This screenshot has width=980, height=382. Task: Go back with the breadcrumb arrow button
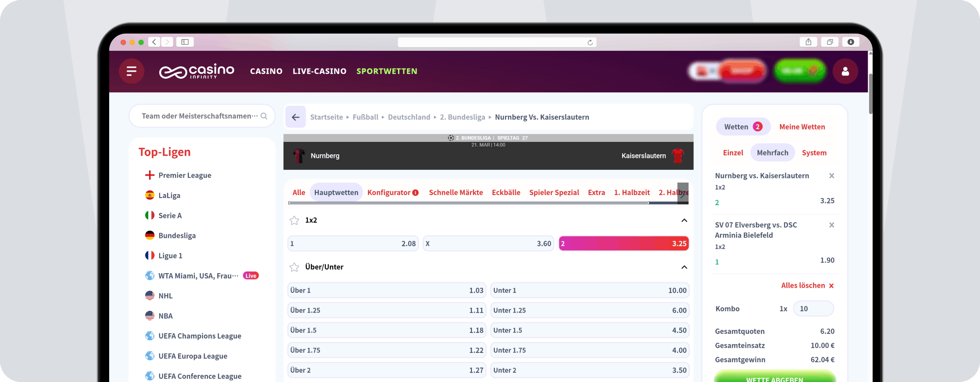point(295,117)
